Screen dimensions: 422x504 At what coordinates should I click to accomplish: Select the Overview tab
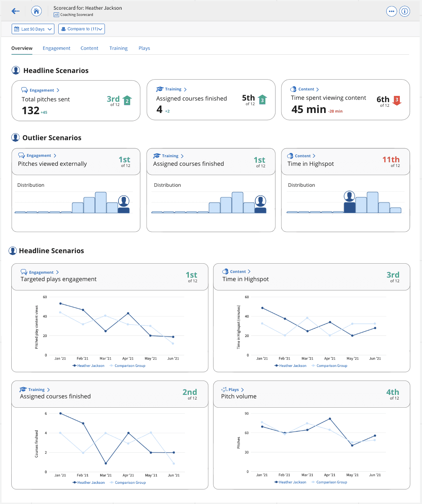(22, 48)
